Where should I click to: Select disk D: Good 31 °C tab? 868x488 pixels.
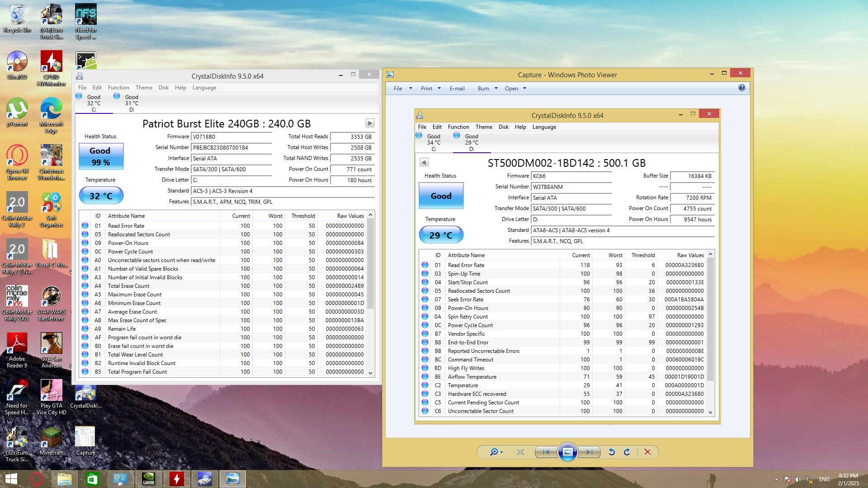click(132, 103)
